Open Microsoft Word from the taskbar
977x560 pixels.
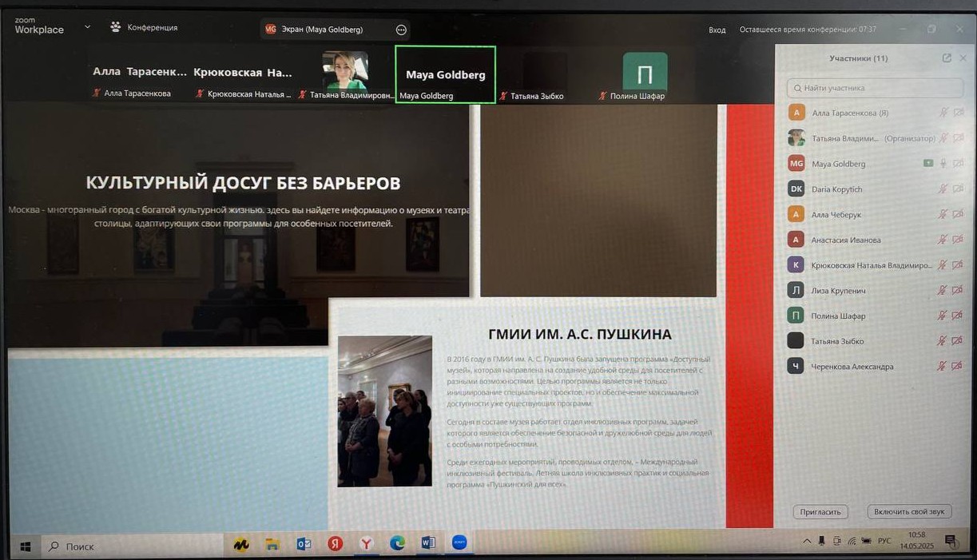428,543
